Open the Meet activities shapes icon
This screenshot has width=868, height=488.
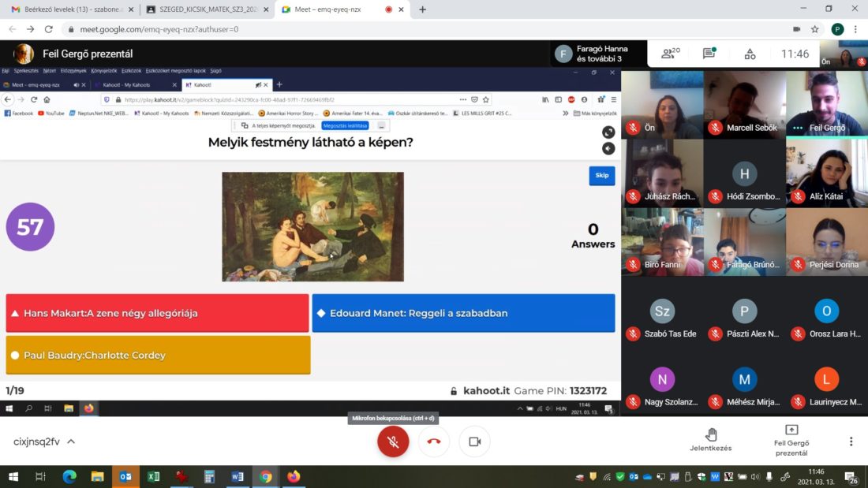pos(750,54)
